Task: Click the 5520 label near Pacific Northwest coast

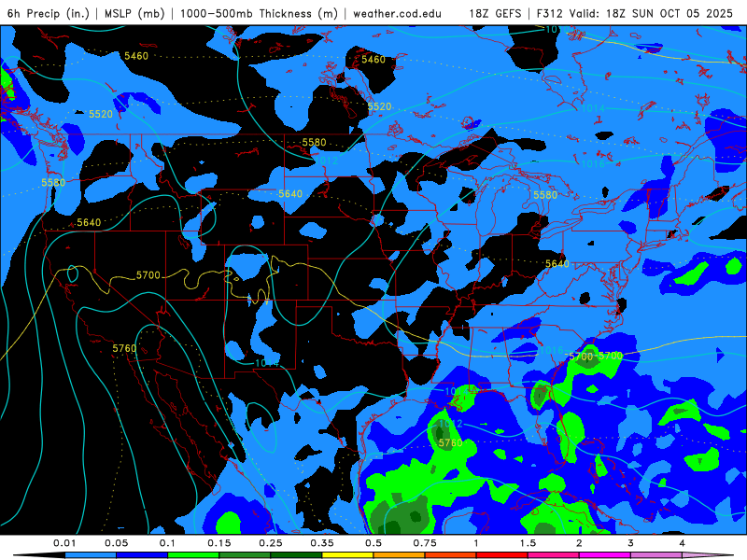Action: (101, 114)
